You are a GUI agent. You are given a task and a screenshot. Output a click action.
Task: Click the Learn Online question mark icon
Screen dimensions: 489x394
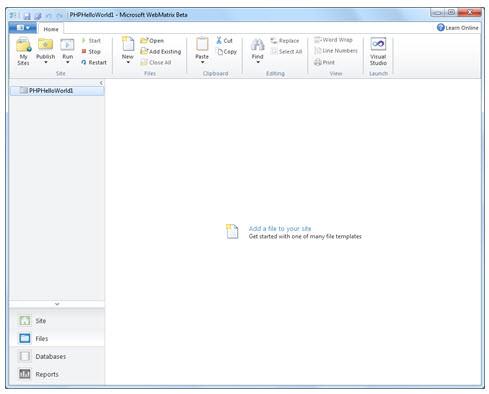point(441,27)
